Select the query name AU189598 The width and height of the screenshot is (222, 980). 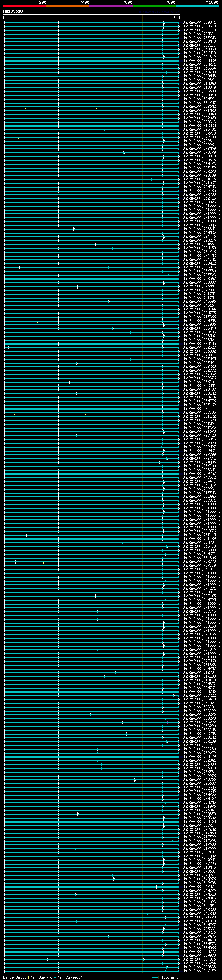tap(13, 11)
